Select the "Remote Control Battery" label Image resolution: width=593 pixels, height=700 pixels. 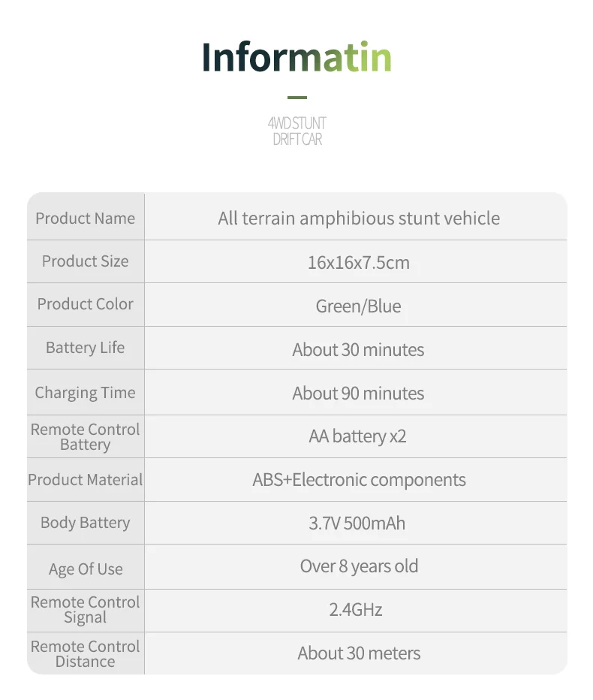tap(86, 436)
